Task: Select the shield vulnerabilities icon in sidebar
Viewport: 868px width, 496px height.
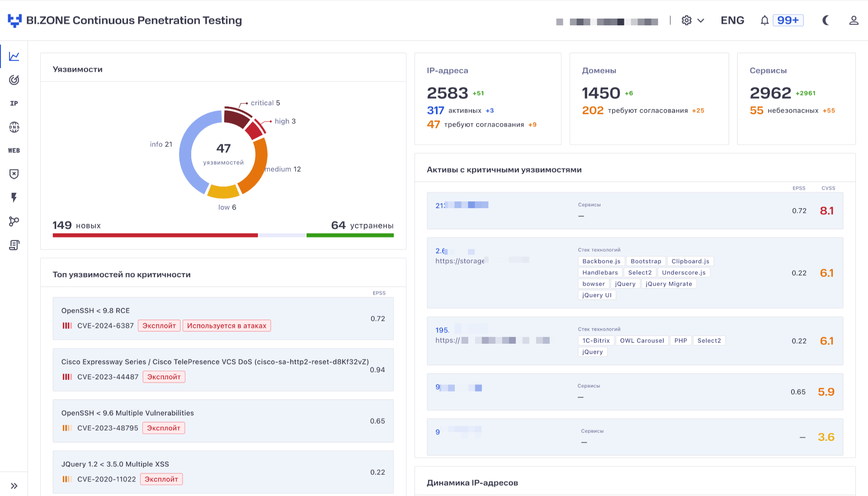Action: pyautogui.click(x=14, y=174)
